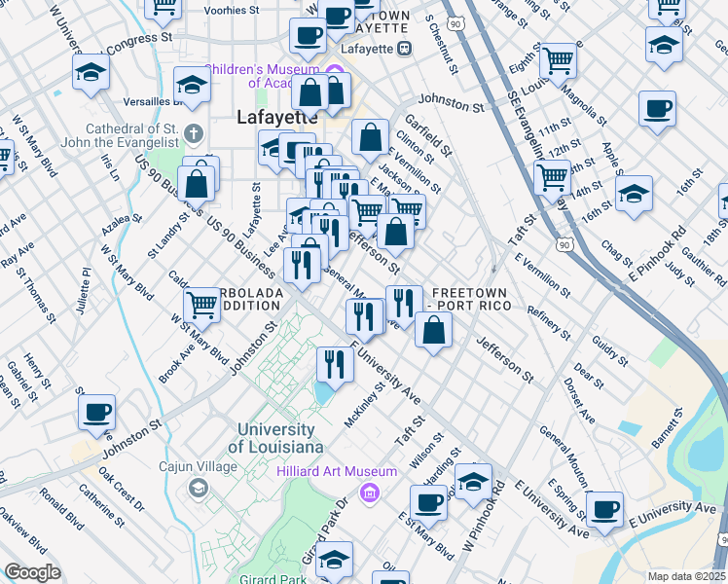This screenshot has width=728, height=584.
Task: Click the Cajun Village label
Action: [198, 466]
